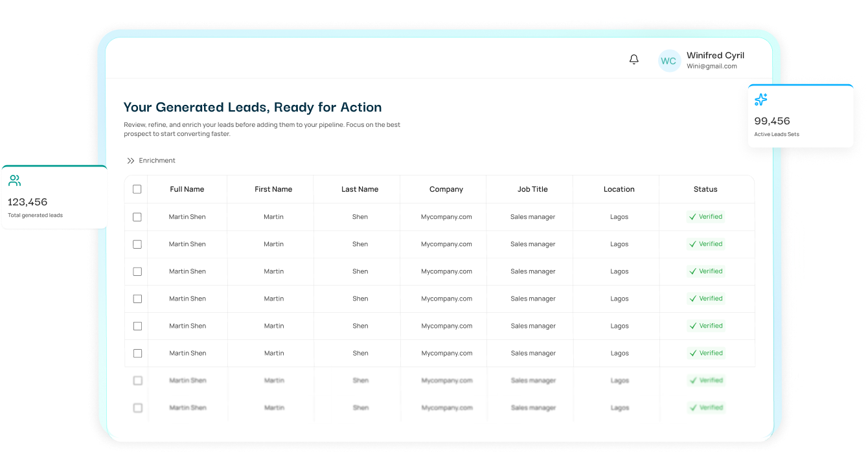
Task: Click the Location column header
Action: [x=619, y=189]
